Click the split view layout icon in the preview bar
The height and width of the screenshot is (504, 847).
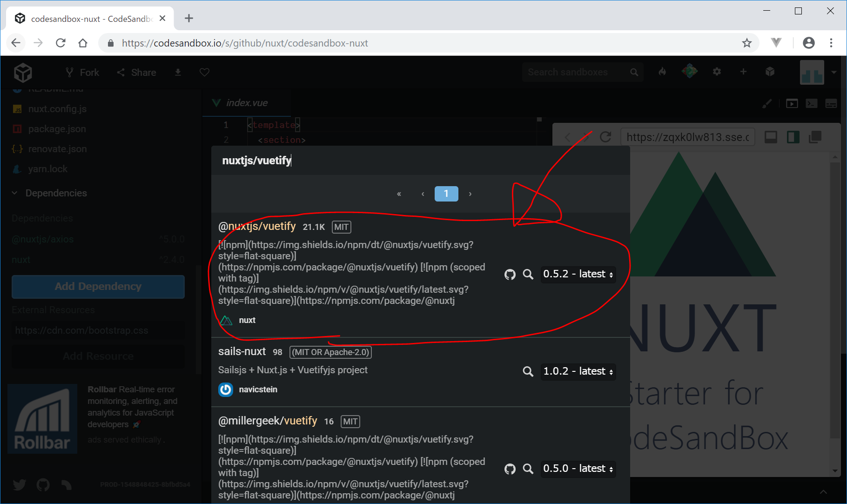point(793,137)
